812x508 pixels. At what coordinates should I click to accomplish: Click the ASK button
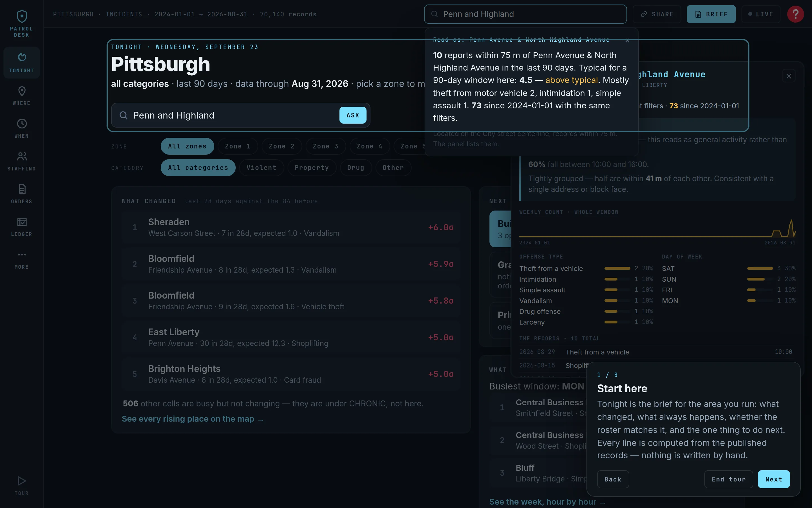[353, 115]
